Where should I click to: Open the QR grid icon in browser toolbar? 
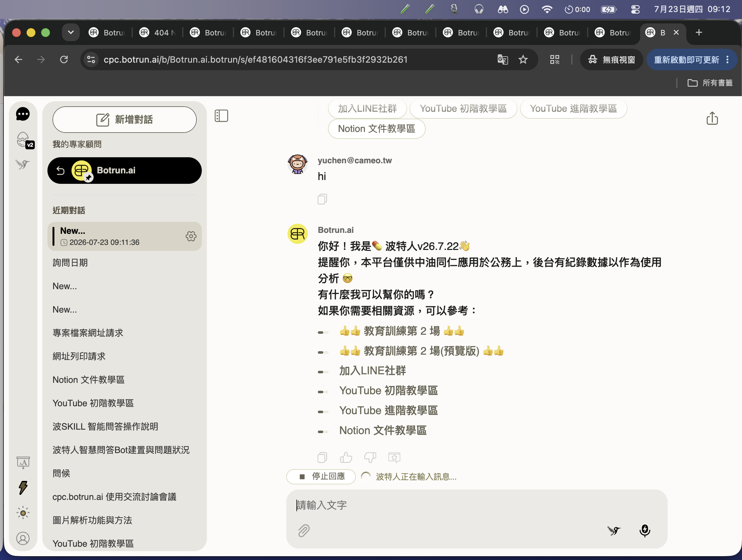pos(554,60)
